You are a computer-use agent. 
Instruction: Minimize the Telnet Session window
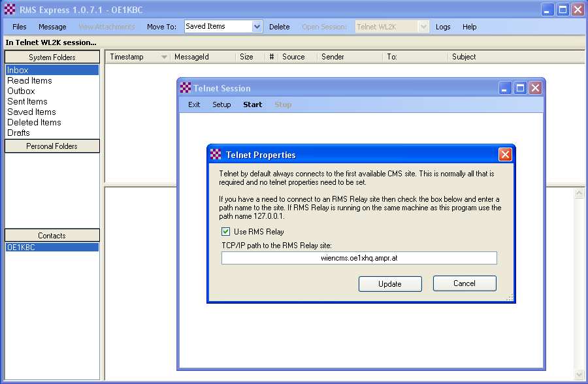(x=505, y=88)
